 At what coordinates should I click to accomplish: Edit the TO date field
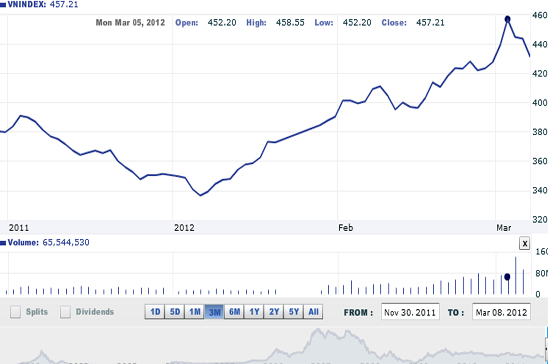(501, 312)
